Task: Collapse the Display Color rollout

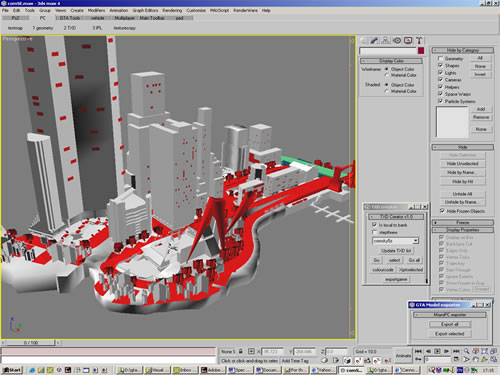Action: [x=391, y=61]
